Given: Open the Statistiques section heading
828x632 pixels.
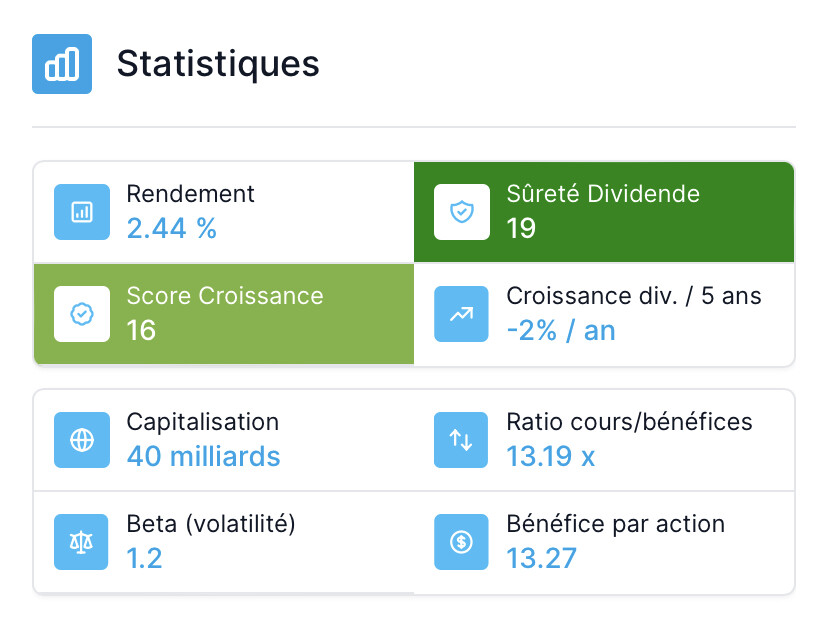Looking at the screenshot, I should click(x=218, y=64).
